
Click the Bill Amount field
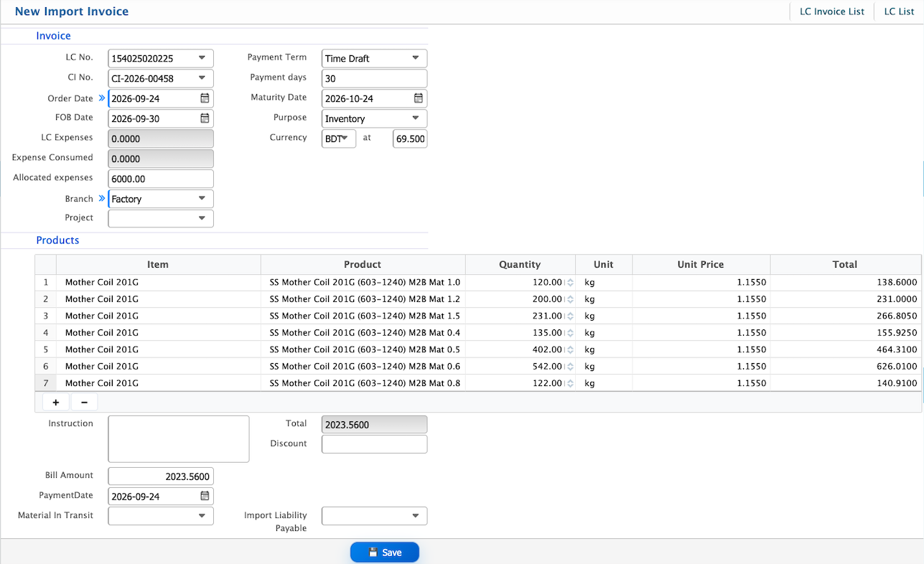pyautogui.click(x=161, y=476)
